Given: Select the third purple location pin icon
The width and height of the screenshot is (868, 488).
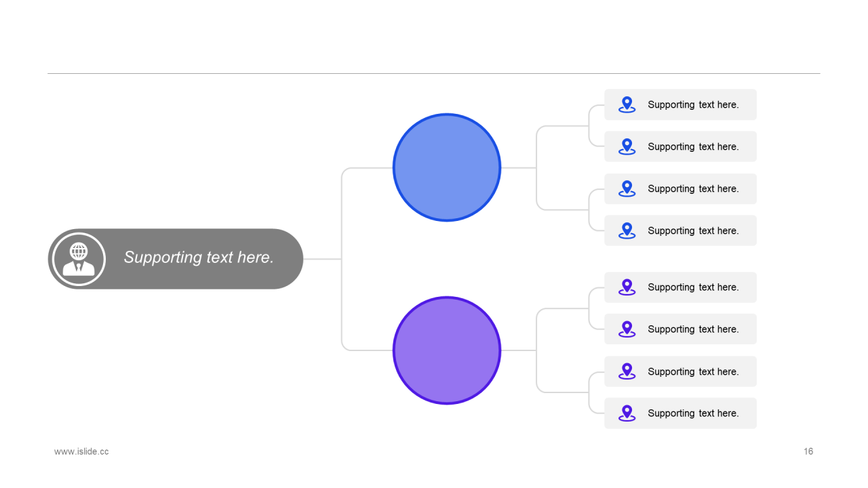Looking at the screenshot, I should (x=627, y=371).
